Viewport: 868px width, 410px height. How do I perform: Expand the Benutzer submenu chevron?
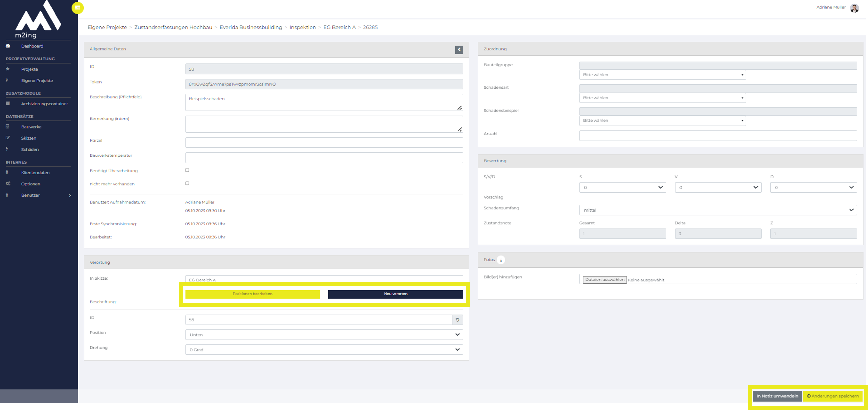(70, 196)
